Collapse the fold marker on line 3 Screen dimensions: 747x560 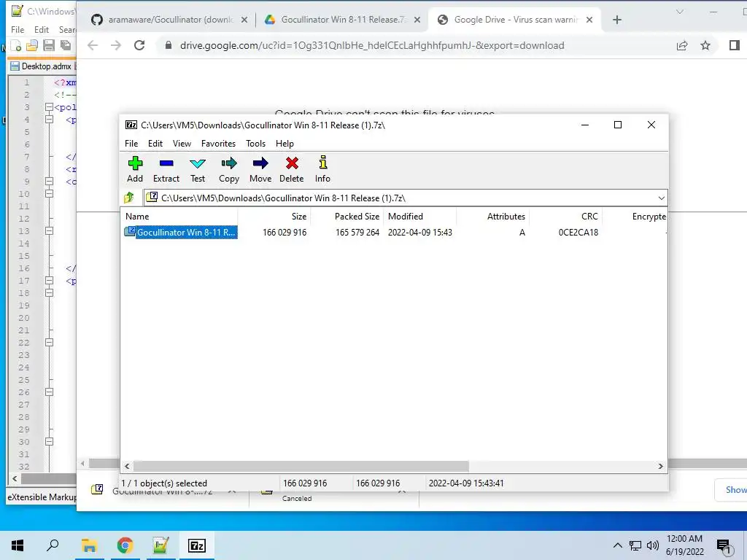click(x=49, y=107)
